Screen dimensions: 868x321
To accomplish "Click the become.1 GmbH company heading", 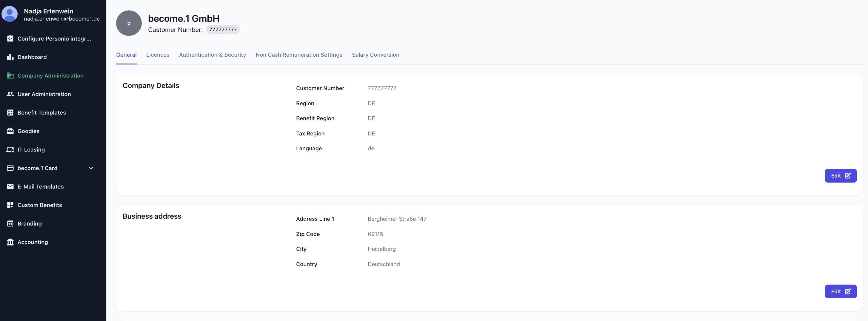I will pos(184,18).
